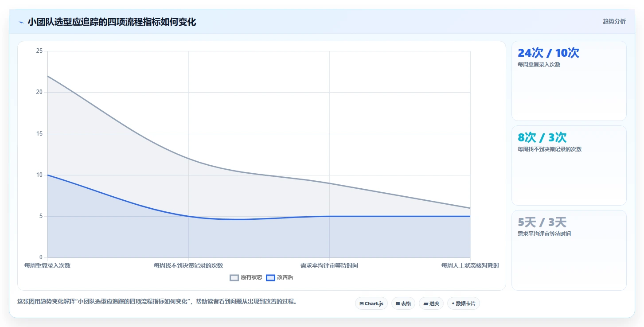This screenshot has height=327, width=644.
Task: Click the y-axis value 25
Action: (x=39, y=51)
